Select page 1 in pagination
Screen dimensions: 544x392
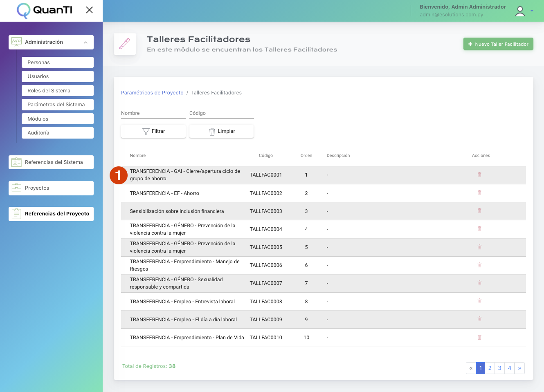click(x=481, y=368)
